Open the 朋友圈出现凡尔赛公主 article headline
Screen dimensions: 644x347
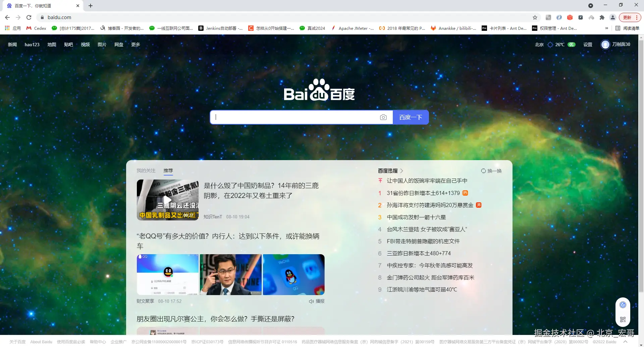(215, 319)
